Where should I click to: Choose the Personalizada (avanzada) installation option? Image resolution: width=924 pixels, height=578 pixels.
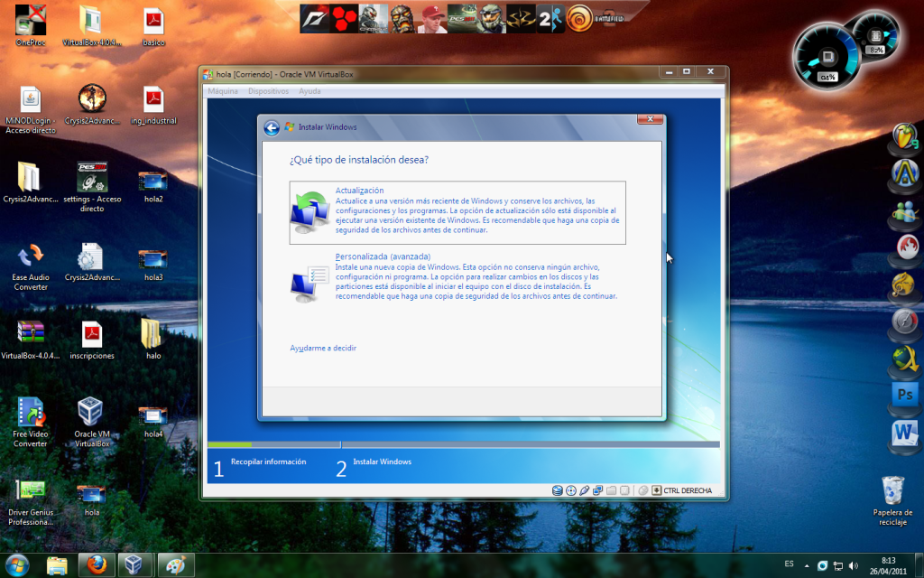coord(457,277)
